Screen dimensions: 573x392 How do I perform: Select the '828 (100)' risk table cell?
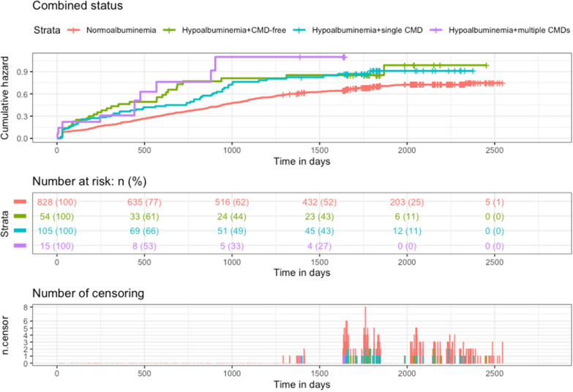(57, 202)
